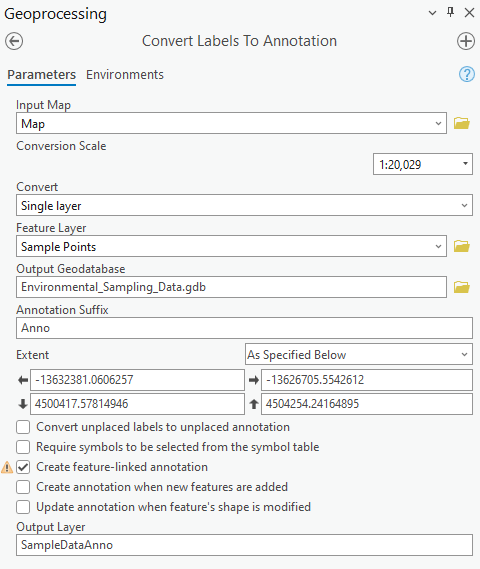Screen dimensions: 480x569
Task: Click warning icon beside feature-linked annotation
Action: pyautogui.click(x=7, y=467)
